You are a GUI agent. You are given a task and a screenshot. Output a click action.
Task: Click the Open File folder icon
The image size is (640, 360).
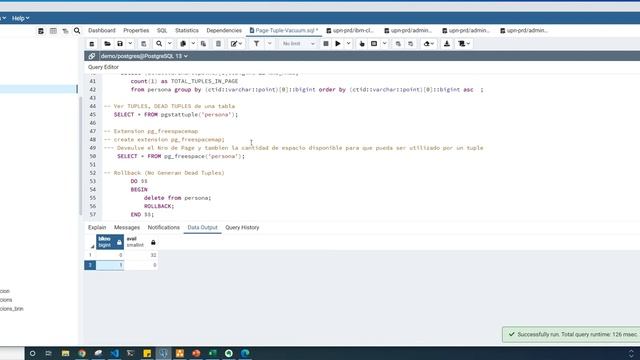(107, 44)
